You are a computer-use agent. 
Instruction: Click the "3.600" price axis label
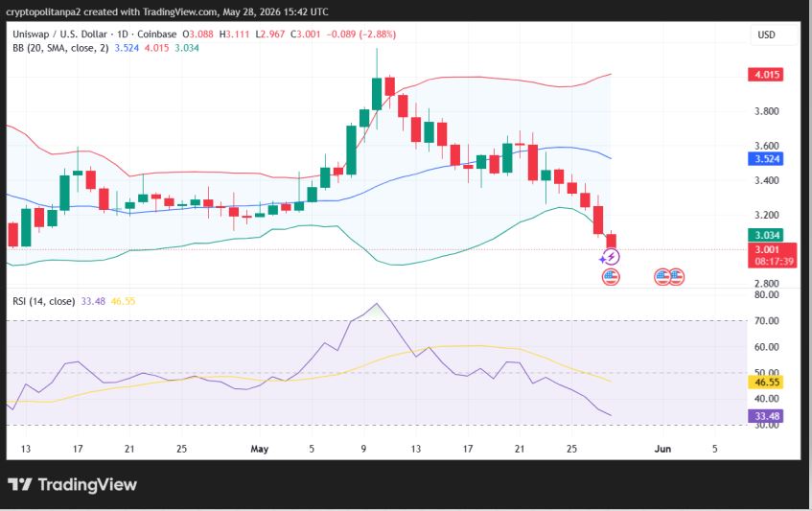766,146
